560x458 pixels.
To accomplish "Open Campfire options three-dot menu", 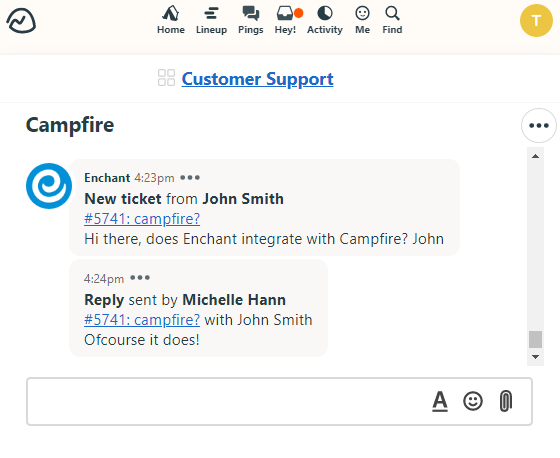I will [539, 125].
